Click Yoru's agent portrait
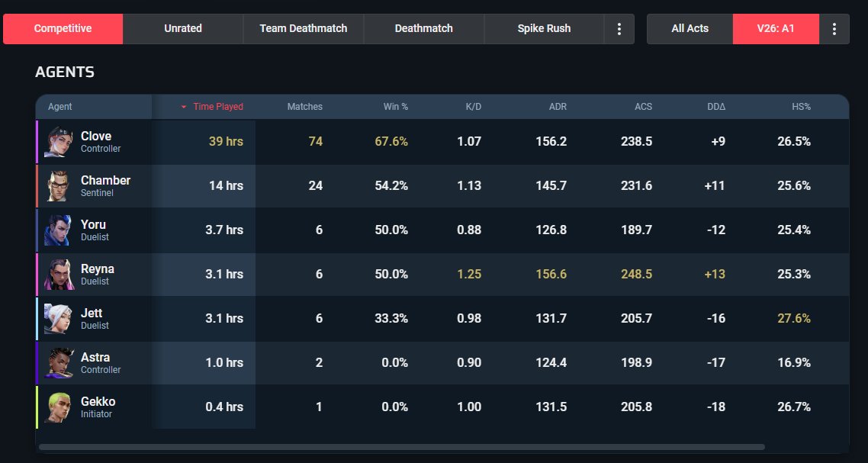868x463 pixels. [58, 230]
